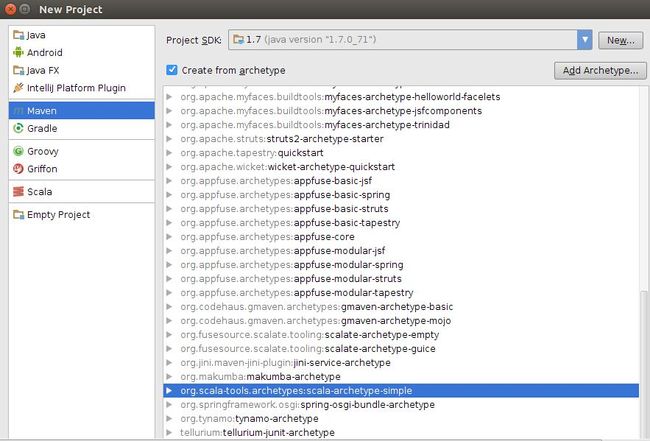The height and width of the screenshot is (441, 650).
Task: Select myfaces-archetype-trinidad archetype
Action: click(401, 125)
